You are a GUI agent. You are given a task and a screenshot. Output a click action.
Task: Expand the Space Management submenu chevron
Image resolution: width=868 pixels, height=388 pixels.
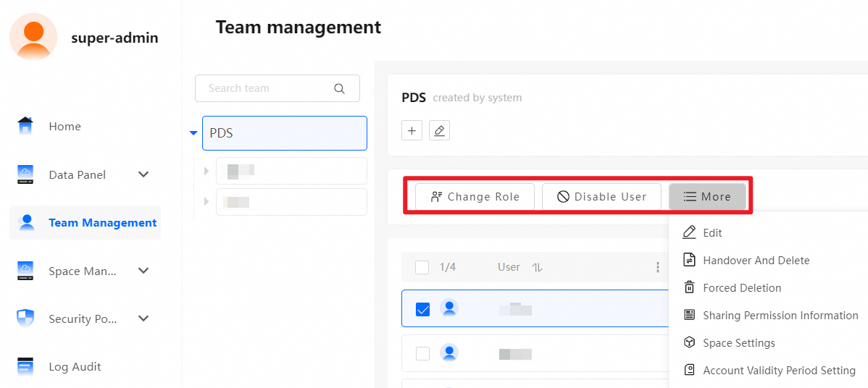143,271
